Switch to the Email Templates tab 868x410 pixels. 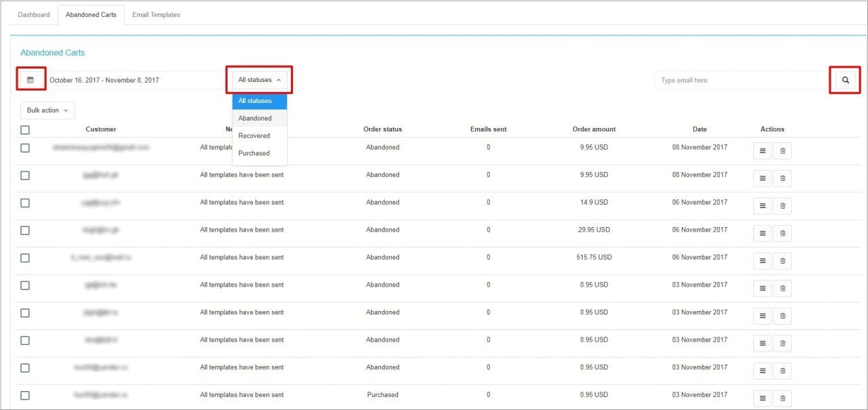click(x=157, y=14)
